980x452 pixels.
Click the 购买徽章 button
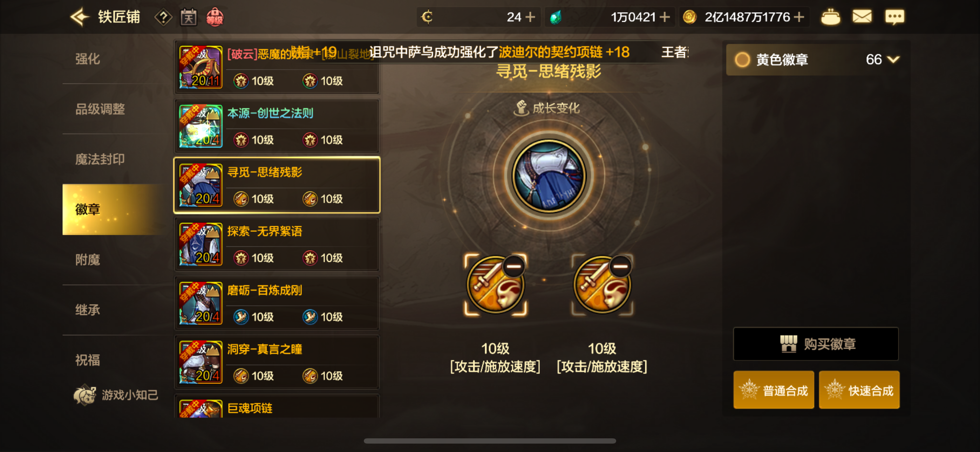click(x=816, y=344)
